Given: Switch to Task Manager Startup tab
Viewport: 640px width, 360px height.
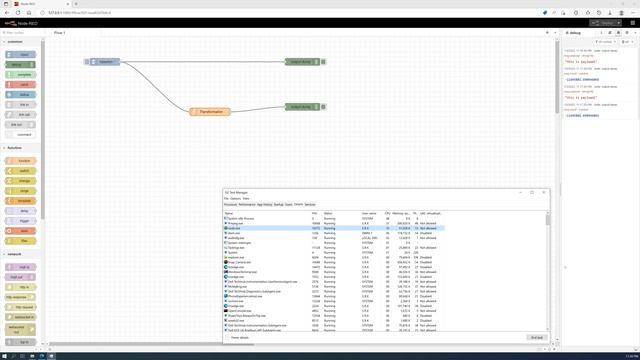Looking at the screenshot, I should [x=279, y=204].
